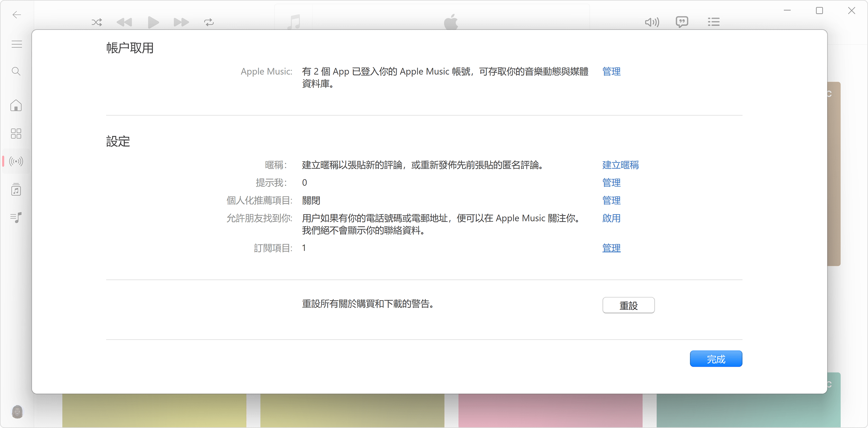868x428 pixels.
Task: Open search in the sidebar
Action: click(16, 71)
